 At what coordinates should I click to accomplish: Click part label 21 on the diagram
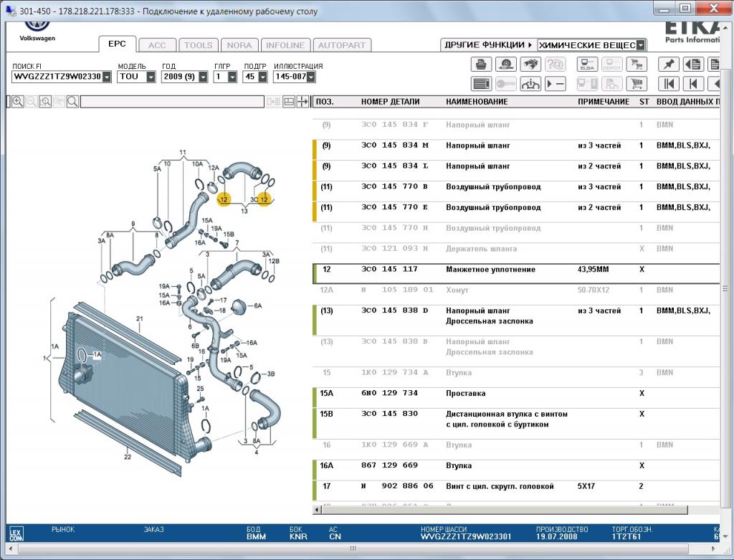coord(140,319)
